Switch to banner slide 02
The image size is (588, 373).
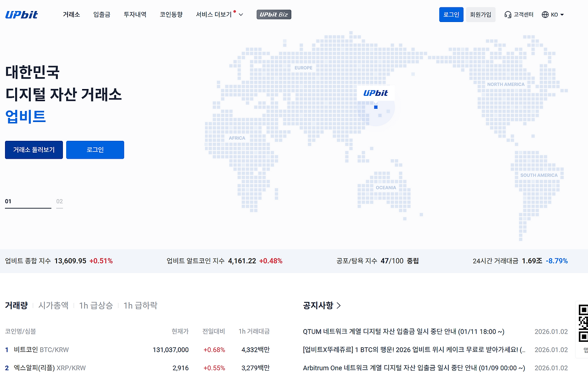click(x=60, y=203)
